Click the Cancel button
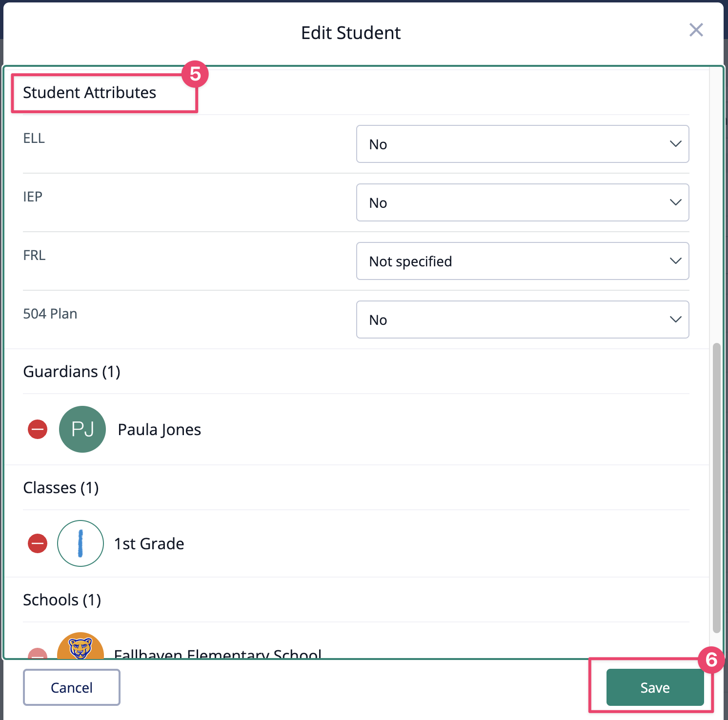The image size is (728, 720). click(x=72, y=687)
